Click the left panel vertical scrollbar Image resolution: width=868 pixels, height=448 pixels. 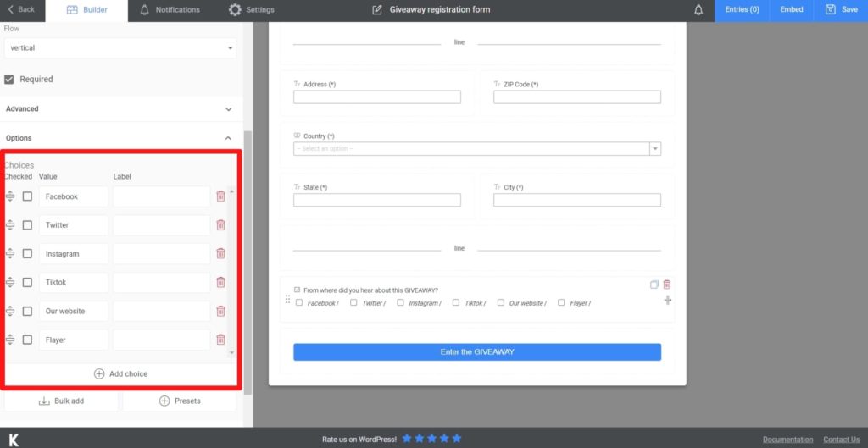248,263
